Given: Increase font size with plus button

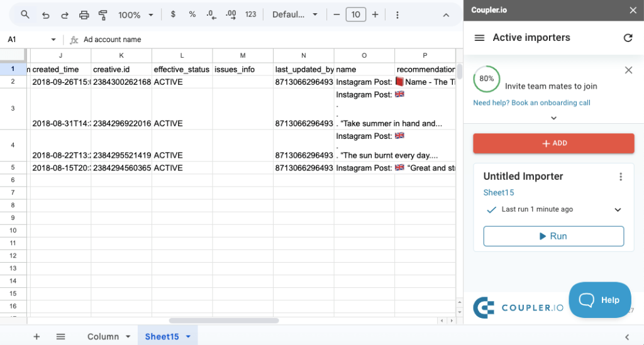Looking at the screenshot, I should point(375,15).
